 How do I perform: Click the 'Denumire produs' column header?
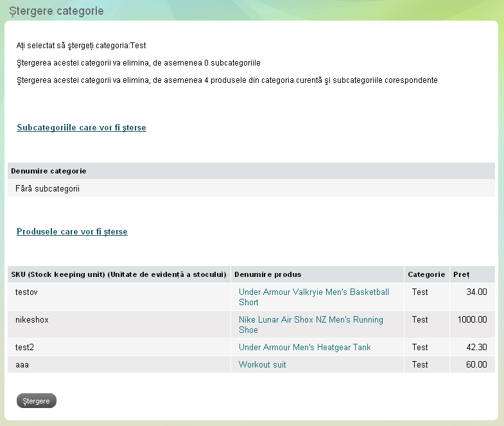[268, 274]
